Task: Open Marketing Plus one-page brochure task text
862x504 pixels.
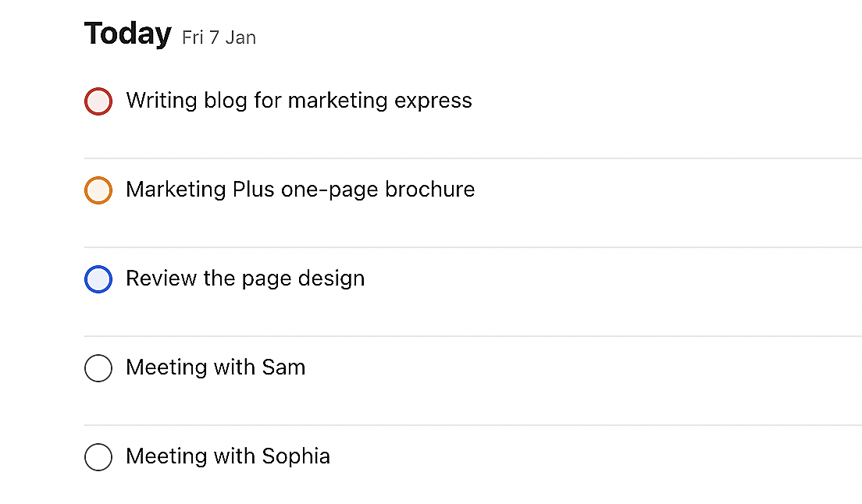Action: [300, 190]
